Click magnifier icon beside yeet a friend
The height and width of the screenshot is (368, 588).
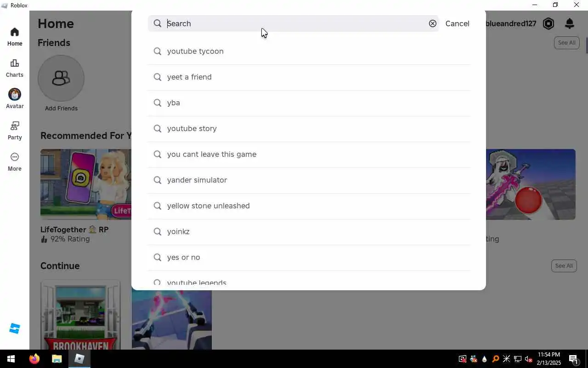coord(158,77)
